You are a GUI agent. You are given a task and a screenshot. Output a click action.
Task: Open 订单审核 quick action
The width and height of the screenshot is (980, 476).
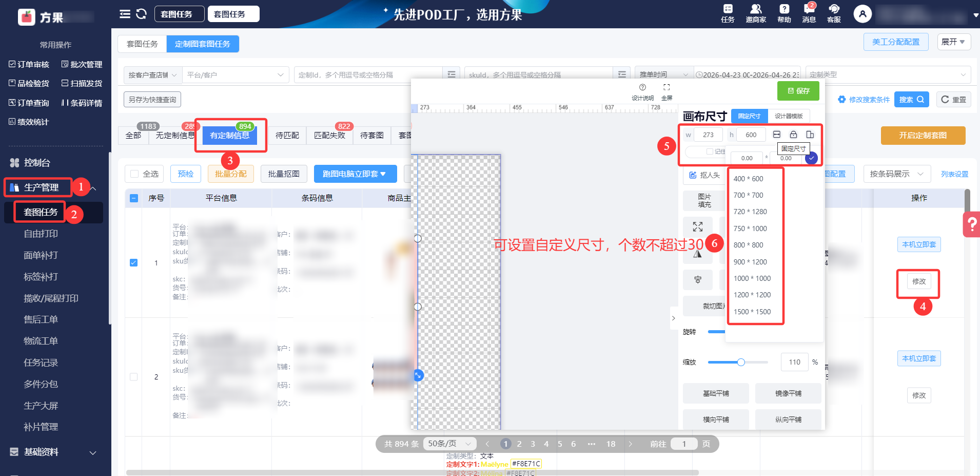[x=29, y=64]
